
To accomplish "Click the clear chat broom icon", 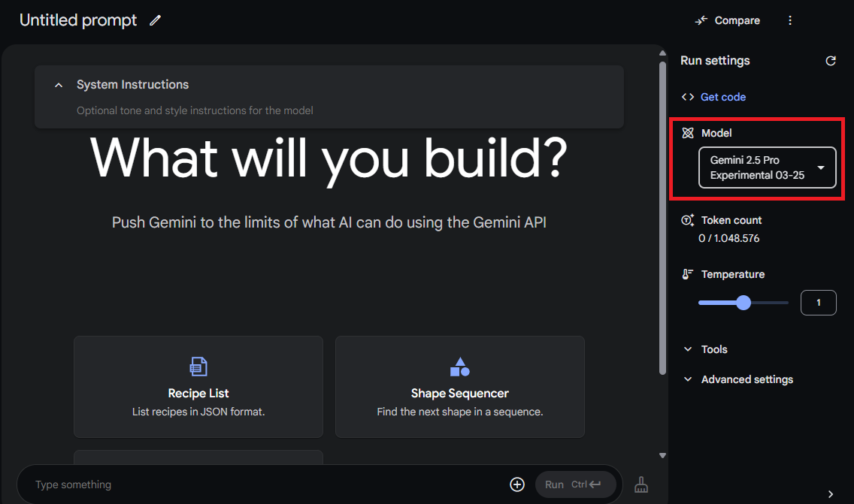I will 641,484.
